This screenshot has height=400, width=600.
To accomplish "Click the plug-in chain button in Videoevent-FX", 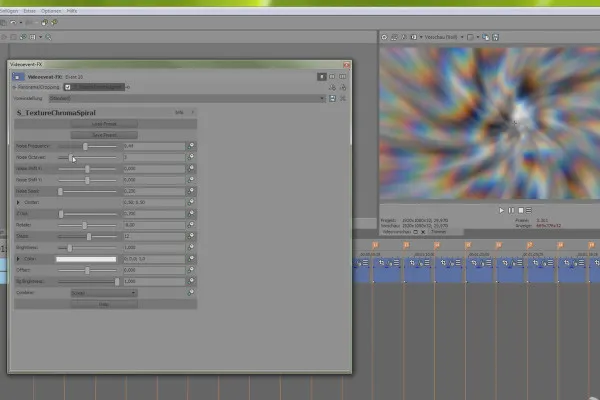I will point(333,87).
